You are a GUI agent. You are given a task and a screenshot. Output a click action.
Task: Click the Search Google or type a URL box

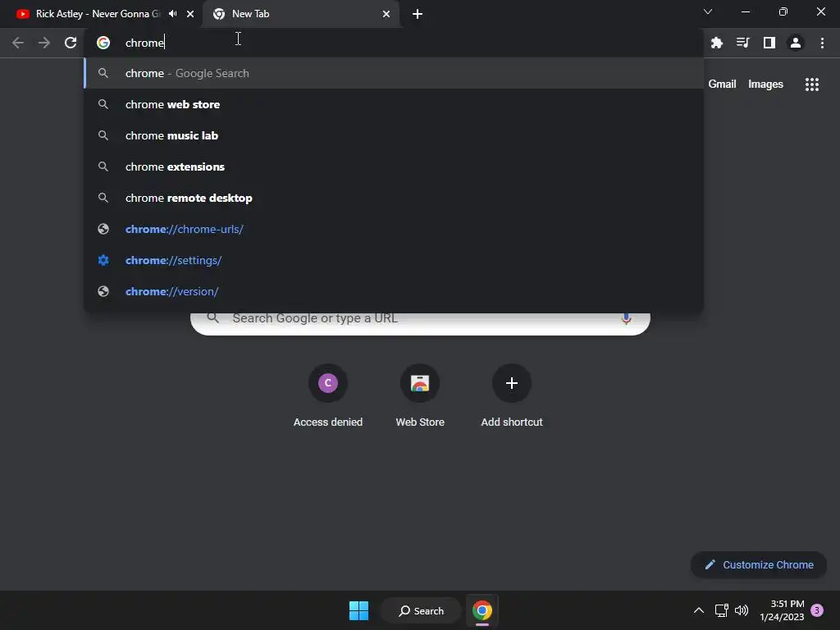pos(421,323)
